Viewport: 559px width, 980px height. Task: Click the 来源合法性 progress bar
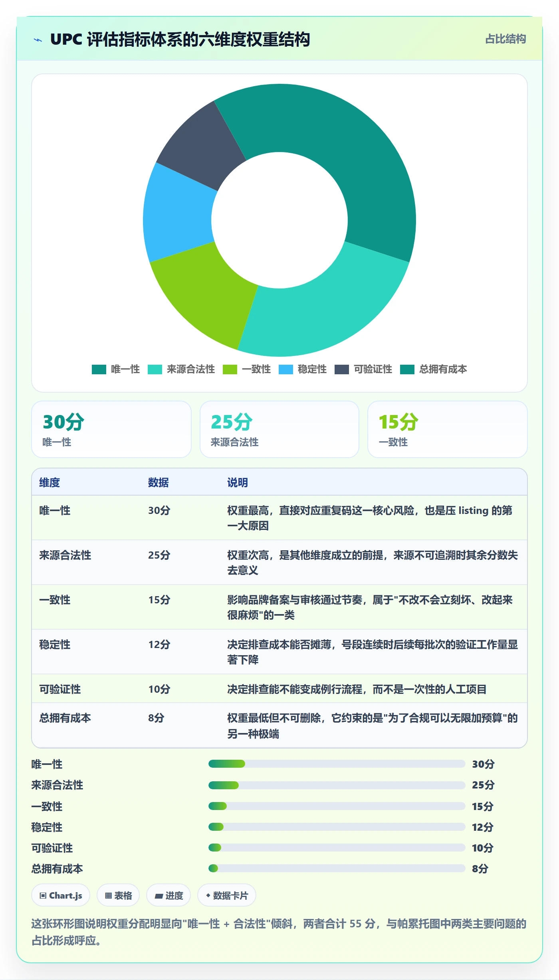point(337,785)
